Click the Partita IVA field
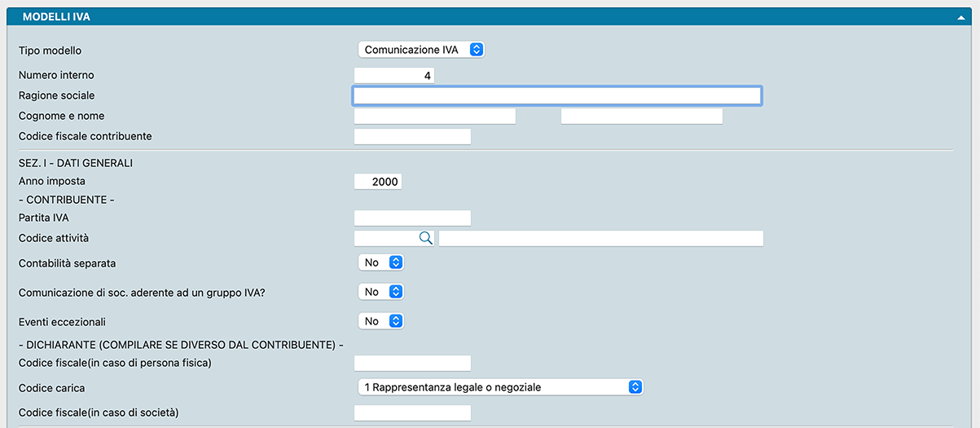 pyautogui.click(x=412, y=218)
